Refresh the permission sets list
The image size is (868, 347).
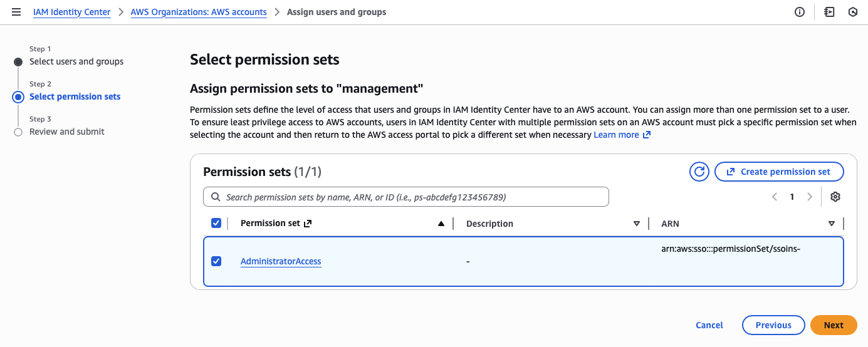click(699, 172)
